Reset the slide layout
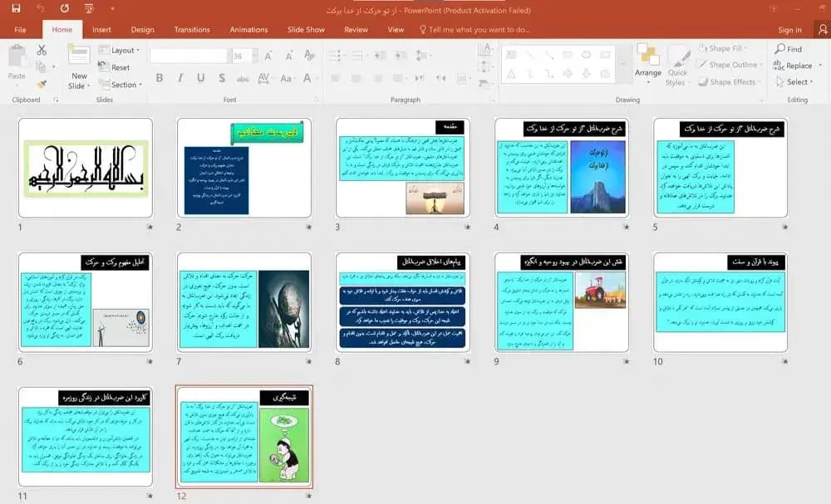Image resolution: width=831 pixels, height=504 pixels. 114,67
